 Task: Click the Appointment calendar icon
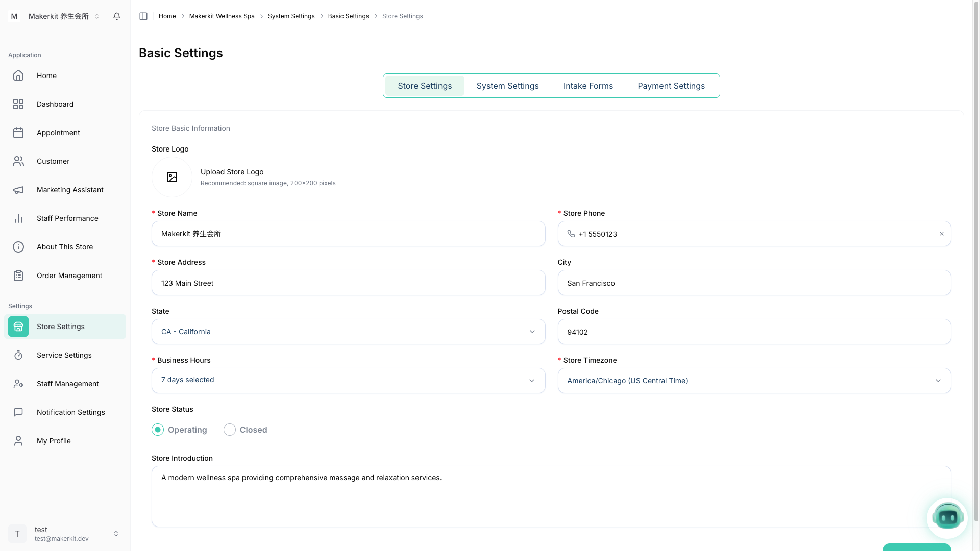point(18,133)
